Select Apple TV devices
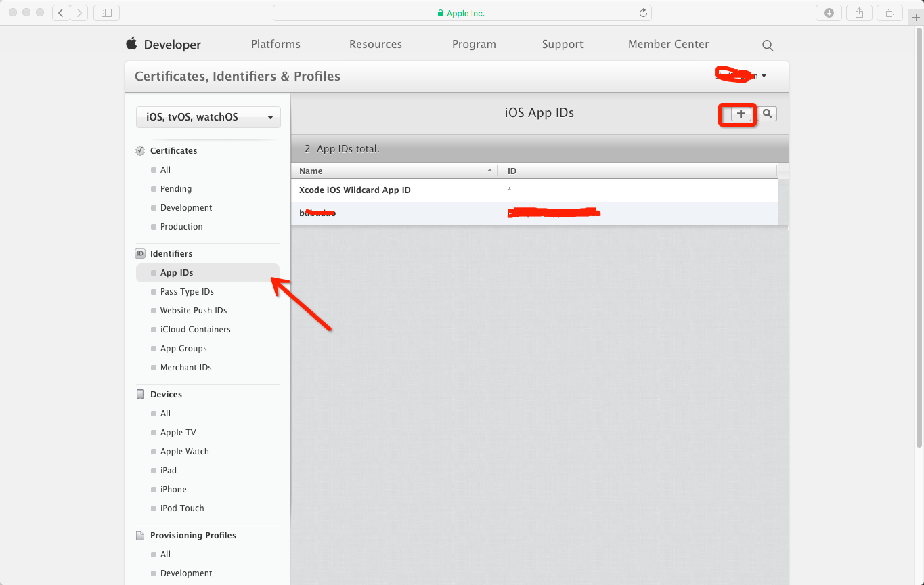Image resolution: width=924 pixels, height=585 pixels. coord(178,433)
